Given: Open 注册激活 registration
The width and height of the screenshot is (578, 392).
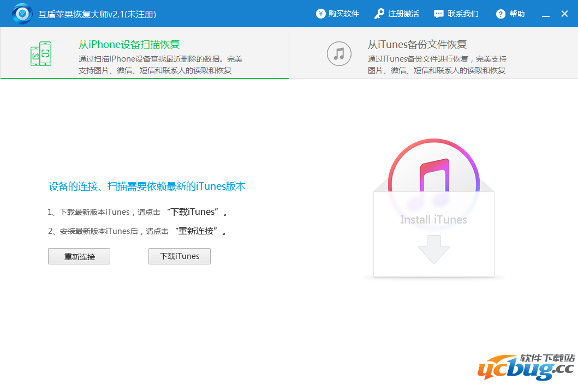Looking at the screenshot, I should click(404, 14).
